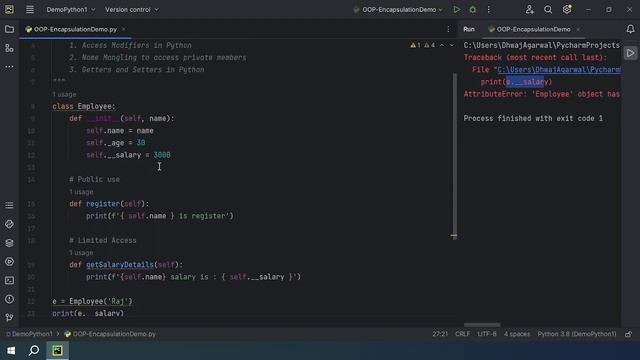Image resolution: width=640 pixels, height=360 pixels.
Task: Open Terminal tool window icon
Action: point(9,280)
